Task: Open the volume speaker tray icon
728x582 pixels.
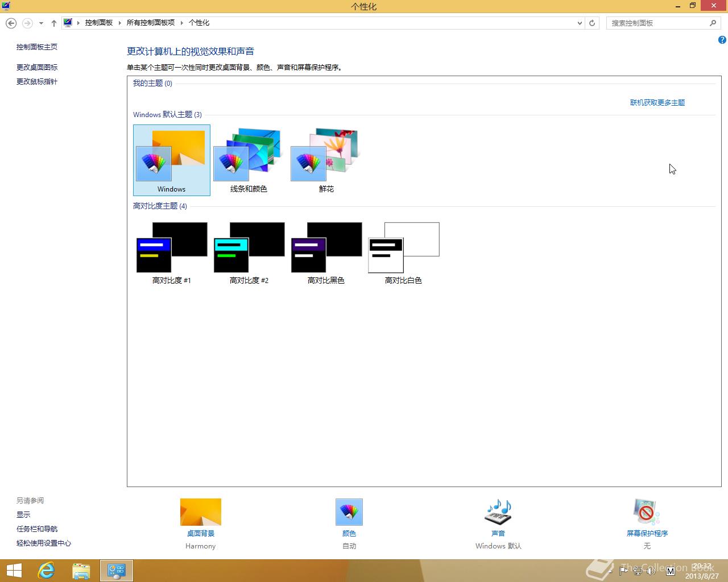Action: (651, 570)
